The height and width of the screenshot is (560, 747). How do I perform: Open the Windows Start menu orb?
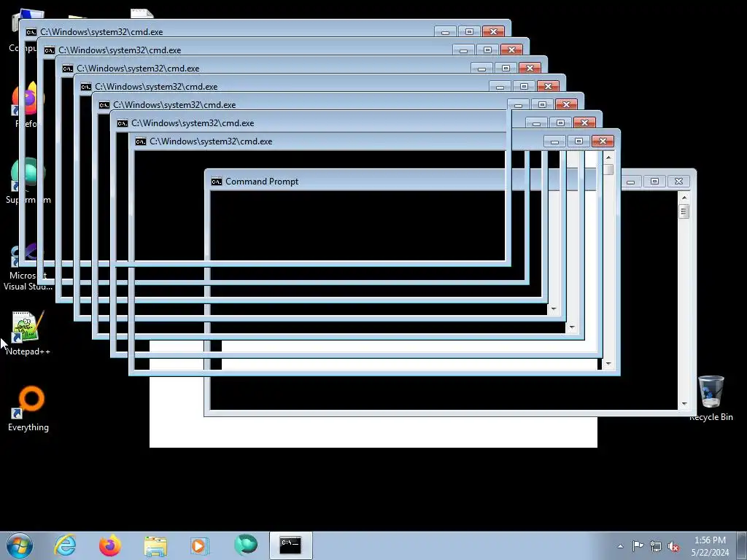point(20,545)
